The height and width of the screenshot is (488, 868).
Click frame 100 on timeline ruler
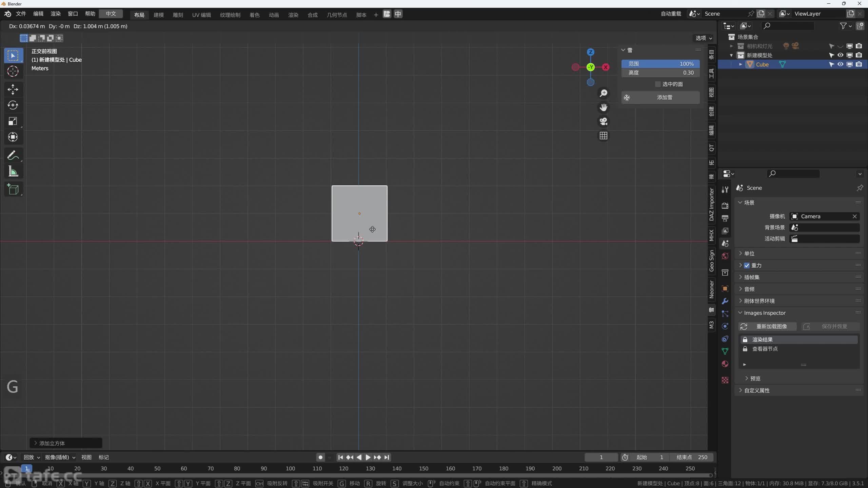click(x=290, y=469)
